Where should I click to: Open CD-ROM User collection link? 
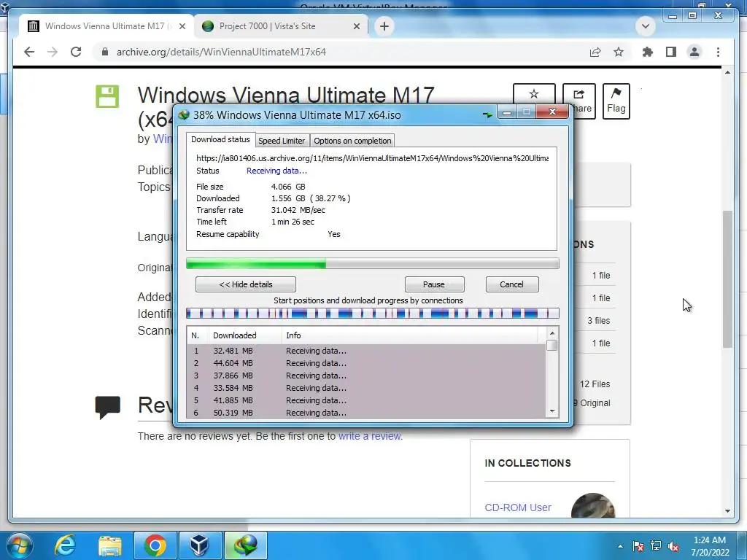tap(518, 507)
